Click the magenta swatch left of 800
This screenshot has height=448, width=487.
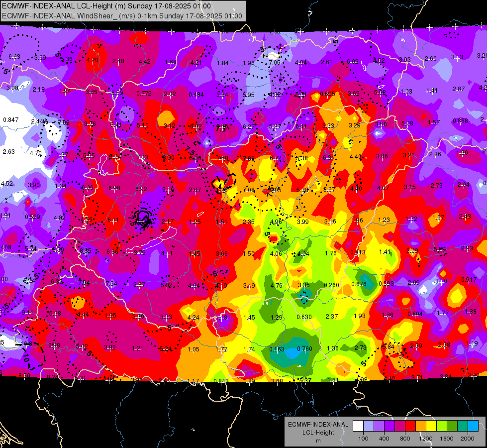pyautogui.click(x=400, y=426)
